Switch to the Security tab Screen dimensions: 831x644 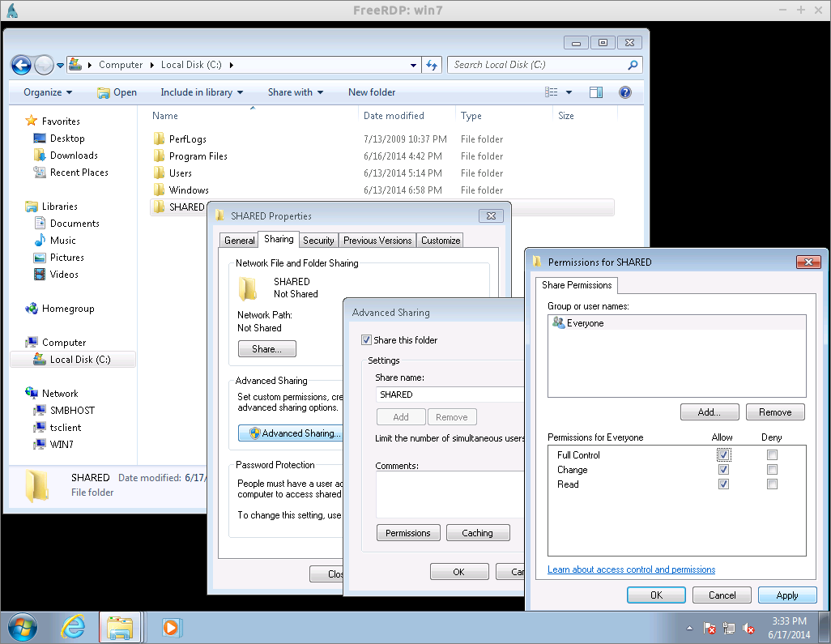318,241
